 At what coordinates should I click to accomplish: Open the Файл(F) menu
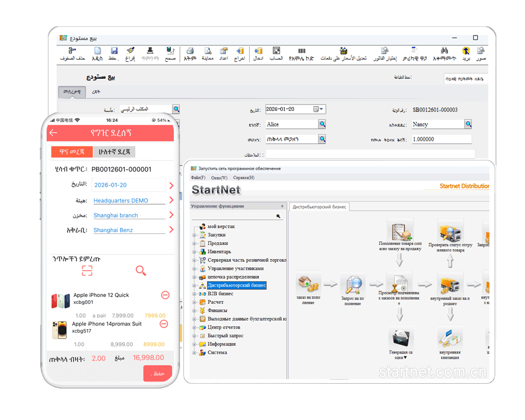pos(198,177)
